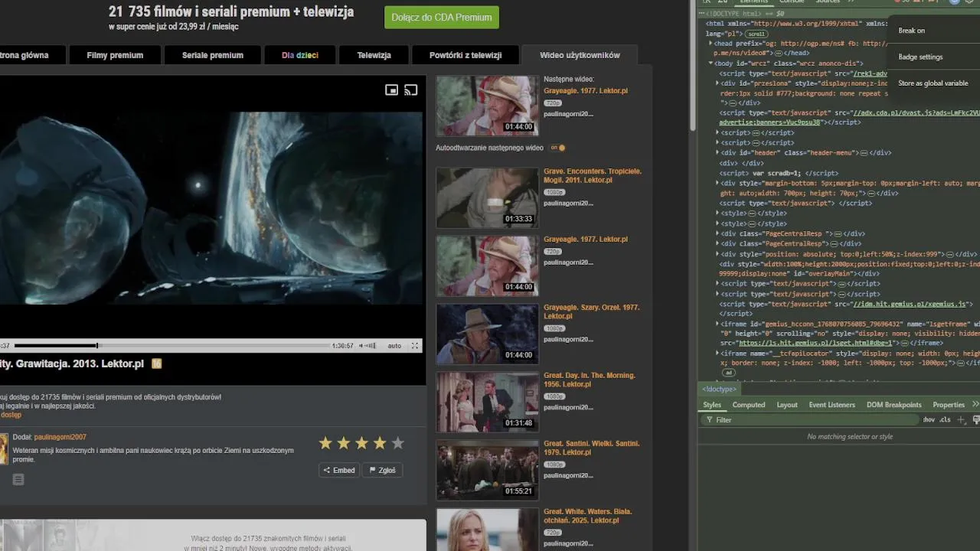Select the Wideo użytkowników tab
The image size is (980, 551).
point(580,55)
